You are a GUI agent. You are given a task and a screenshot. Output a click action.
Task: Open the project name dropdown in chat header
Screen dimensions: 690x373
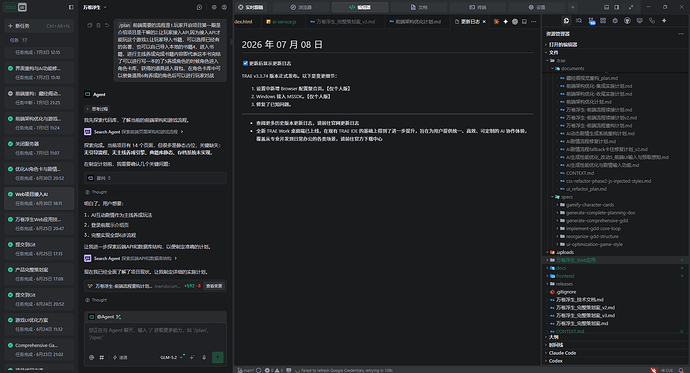[95, 7]
